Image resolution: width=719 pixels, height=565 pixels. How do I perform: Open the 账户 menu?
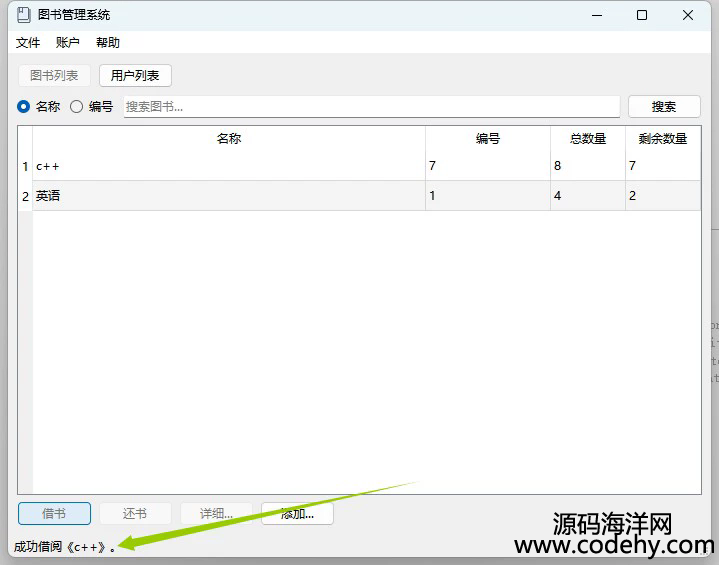click(x=67, y=43)
